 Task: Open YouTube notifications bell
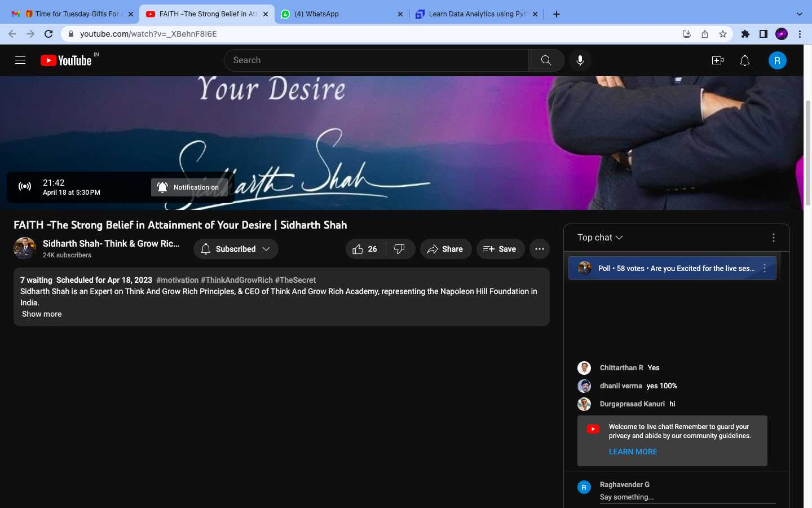click(x=745, y=60)
